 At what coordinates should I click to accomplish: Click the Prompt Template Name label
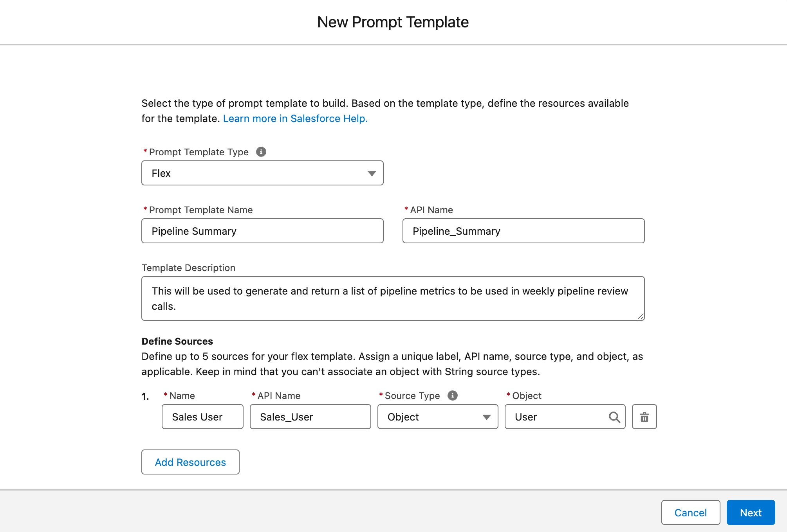[x=200, y=210]
